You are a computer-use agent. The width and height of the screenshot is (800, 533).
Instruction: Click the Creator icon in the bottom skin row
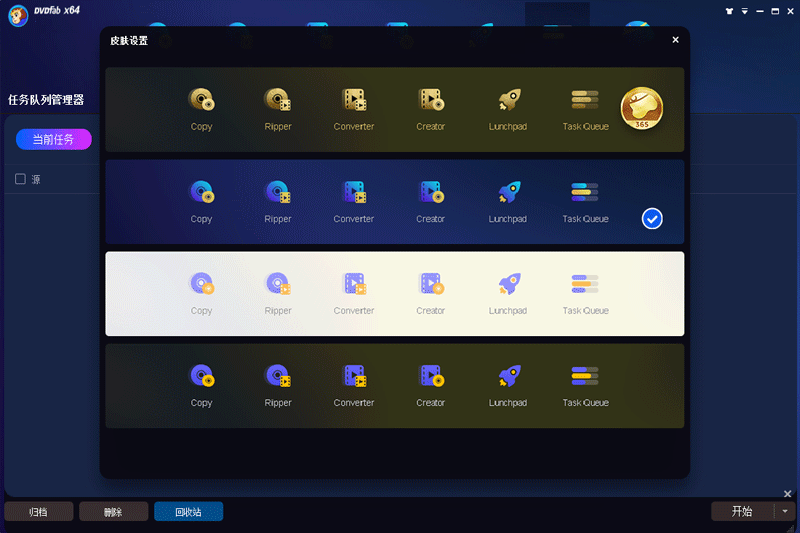click(431, 376)
